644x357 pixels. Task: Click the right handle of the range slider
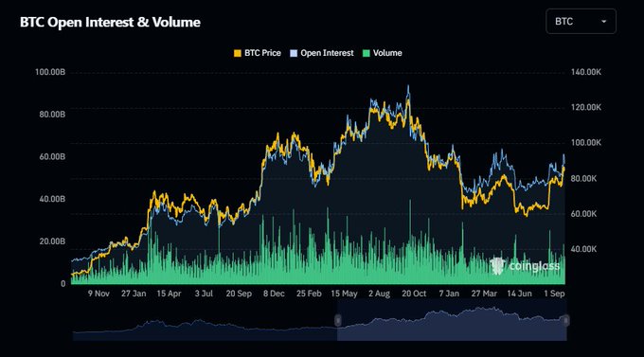click(565, 320)
